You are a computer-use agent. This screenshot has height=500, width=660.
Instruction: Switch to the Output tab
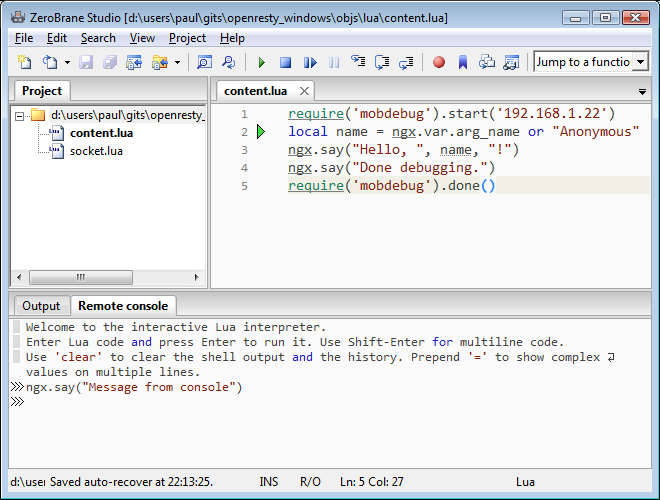tap(41, 306)
